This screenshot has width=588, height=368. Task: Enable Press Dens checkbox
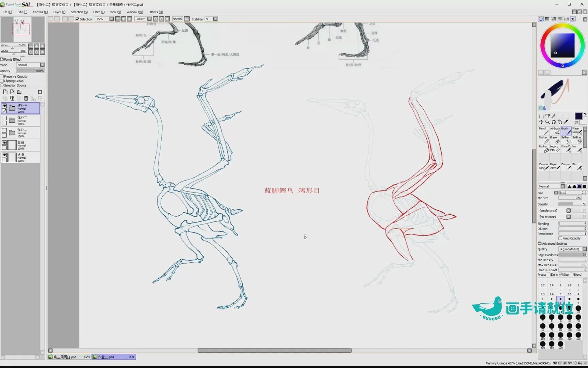(549, 275)
